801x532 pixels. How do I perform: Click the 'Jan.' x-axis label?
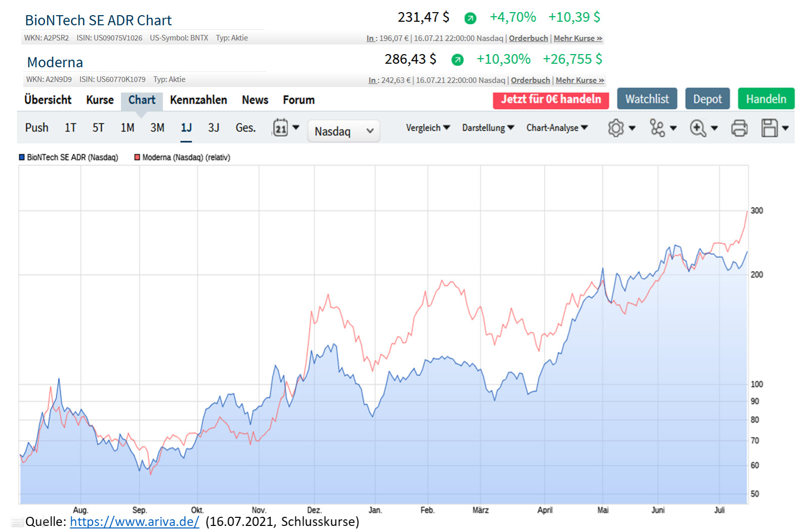375,510
